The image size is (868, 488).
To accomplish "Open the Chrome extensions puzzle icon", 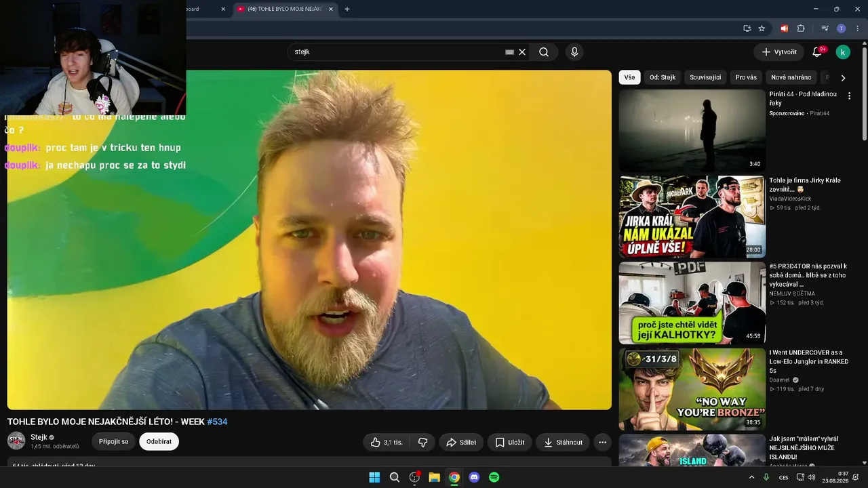I will (x=801, y=28).
